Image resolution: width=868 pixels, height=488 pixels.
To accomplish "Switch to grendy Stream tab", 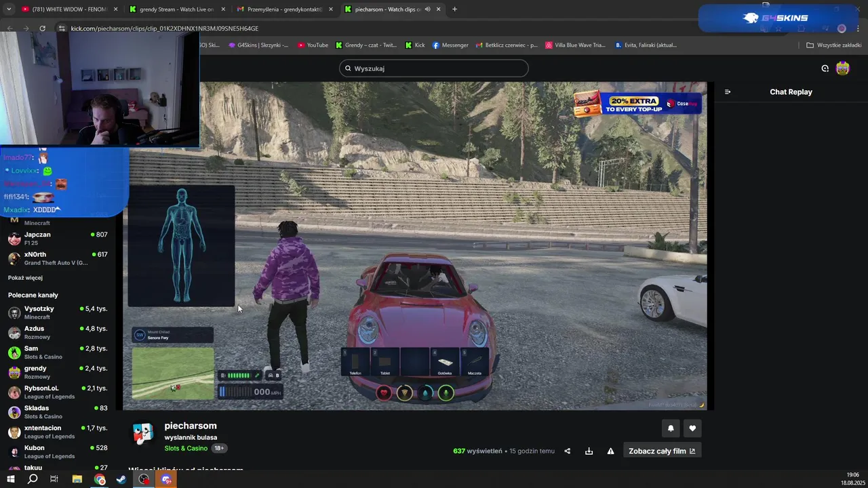I will 176,9.
